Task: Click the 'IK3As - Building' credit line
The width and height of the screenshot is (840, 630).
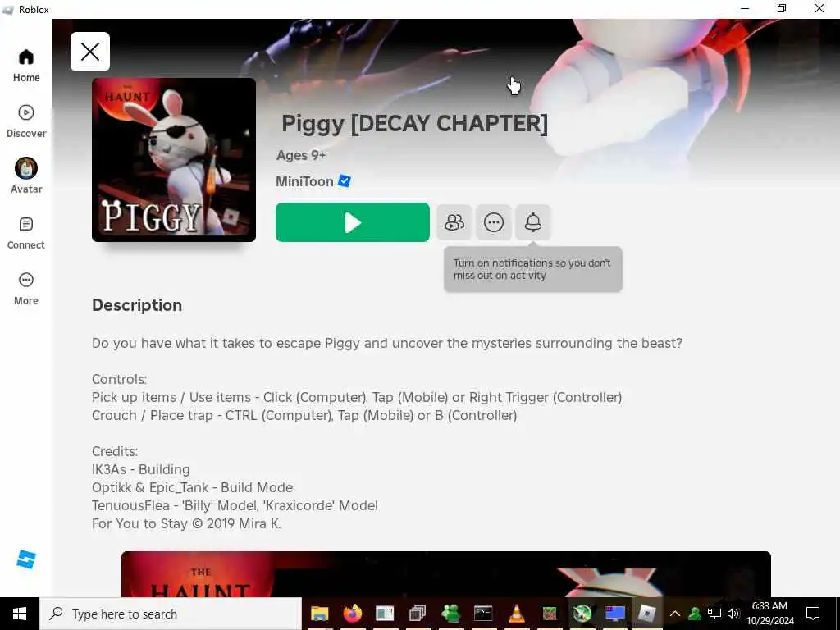Action: (141, 469)
